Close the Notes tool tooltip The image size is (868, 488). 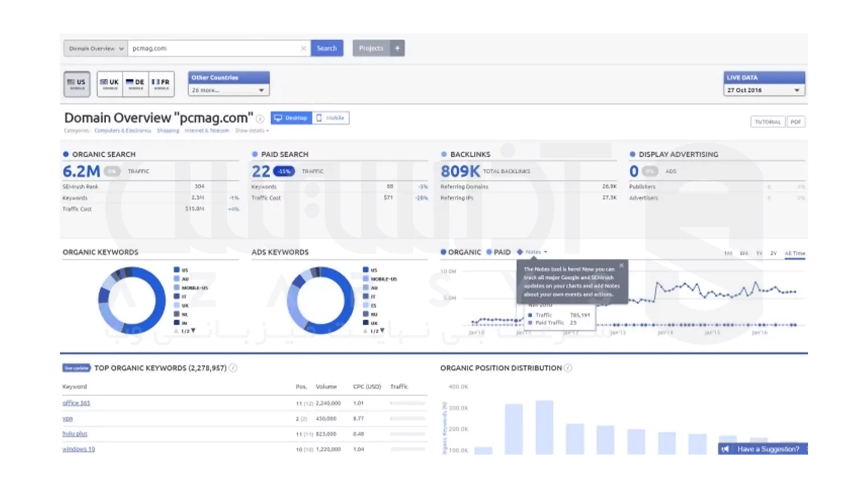point(622,266)
